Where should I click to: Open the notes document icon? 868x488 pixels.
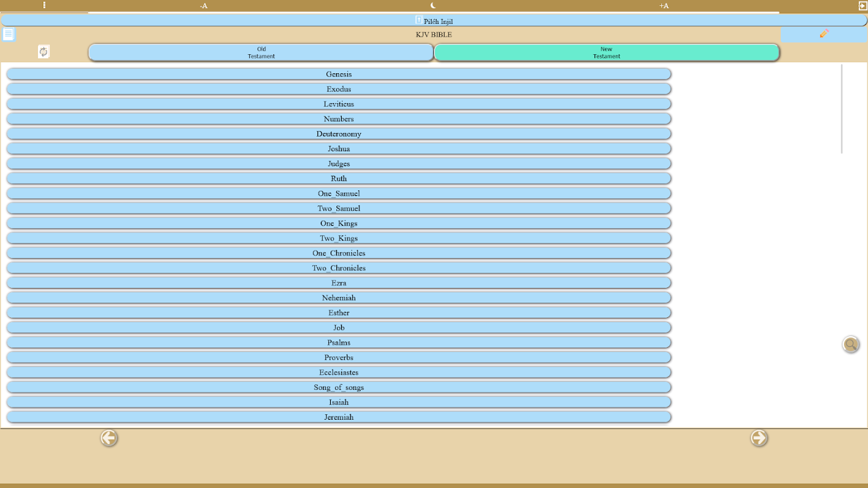click(9, 34)
